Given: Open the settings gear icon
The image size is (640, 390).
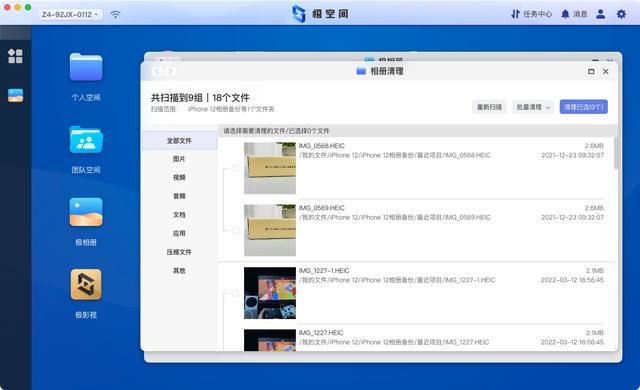Looking at the screenshot, I should click(621, 14).
